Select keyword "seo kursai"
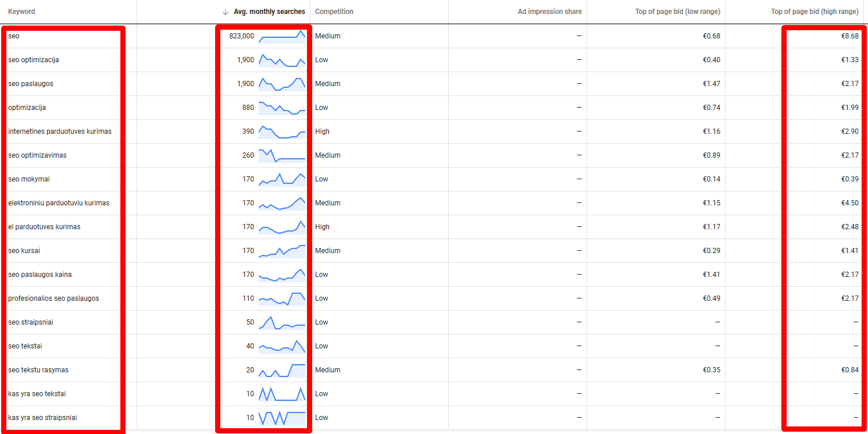Viewport: 868px width, 434px height. 24,251
